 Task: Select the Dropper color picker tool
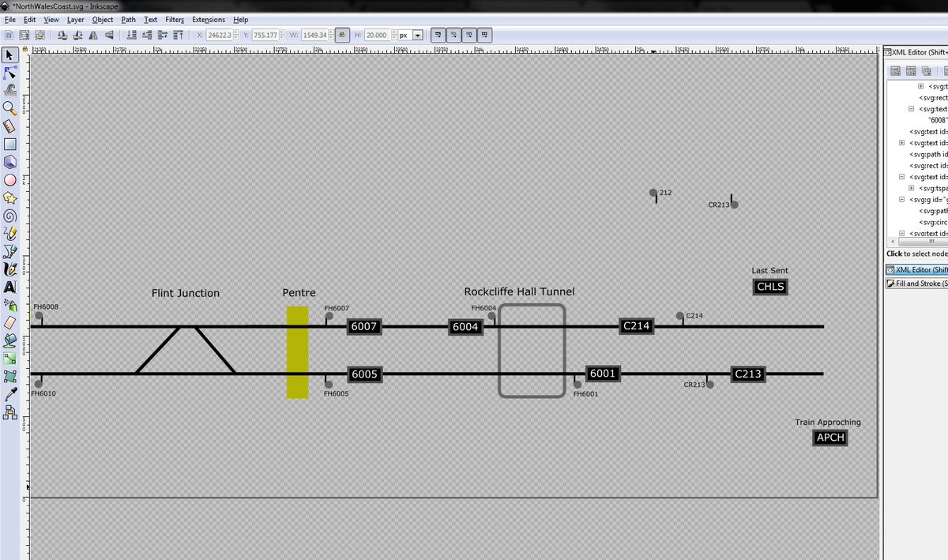[x=10, y=393]
